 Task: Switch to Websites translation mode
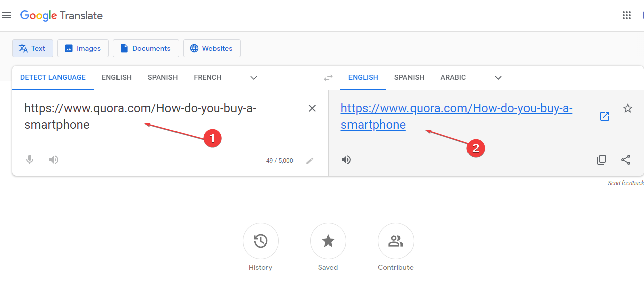click(212, 48)
